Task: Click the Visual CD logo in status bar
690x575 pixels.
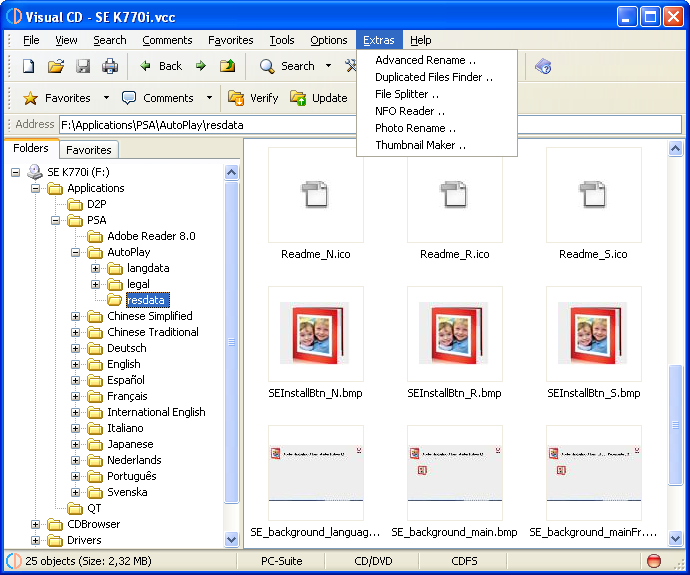Action: point(14,561)
